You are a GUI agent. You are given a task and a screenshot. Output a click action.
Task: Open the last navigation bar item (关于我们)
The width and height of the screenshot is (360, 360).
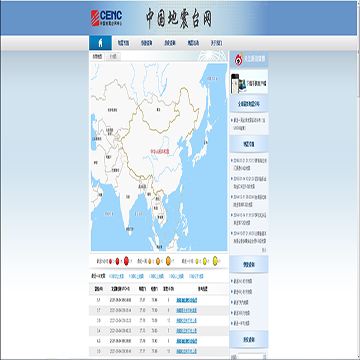(216, 43)
